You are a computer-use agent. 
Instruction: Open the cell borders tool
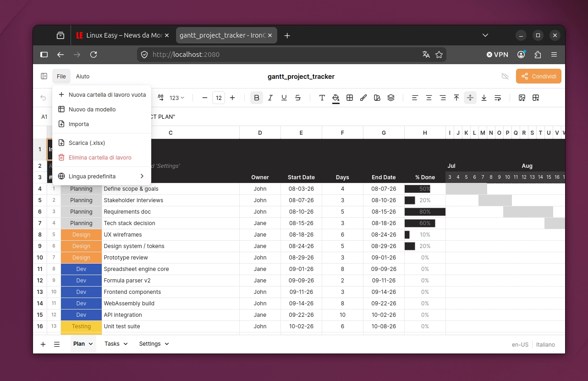(350, 98)
